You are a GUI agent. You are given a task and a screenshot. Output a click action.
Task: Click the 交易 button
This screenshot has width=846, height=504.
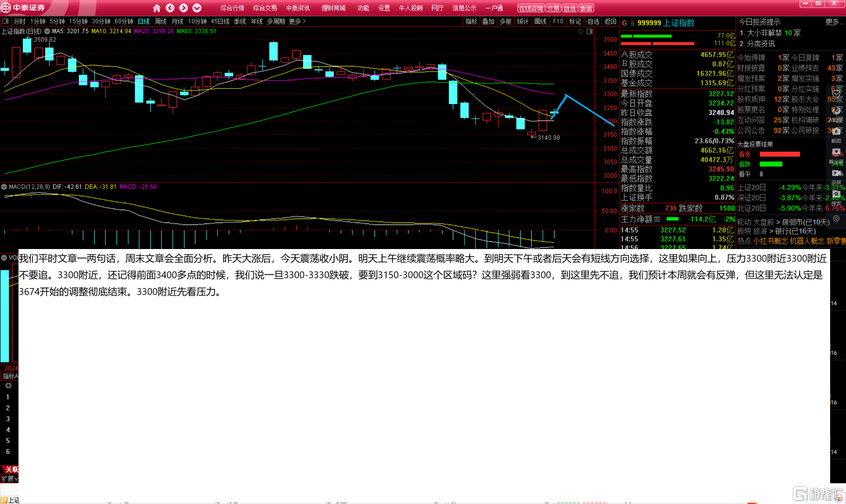coord(553,9)
